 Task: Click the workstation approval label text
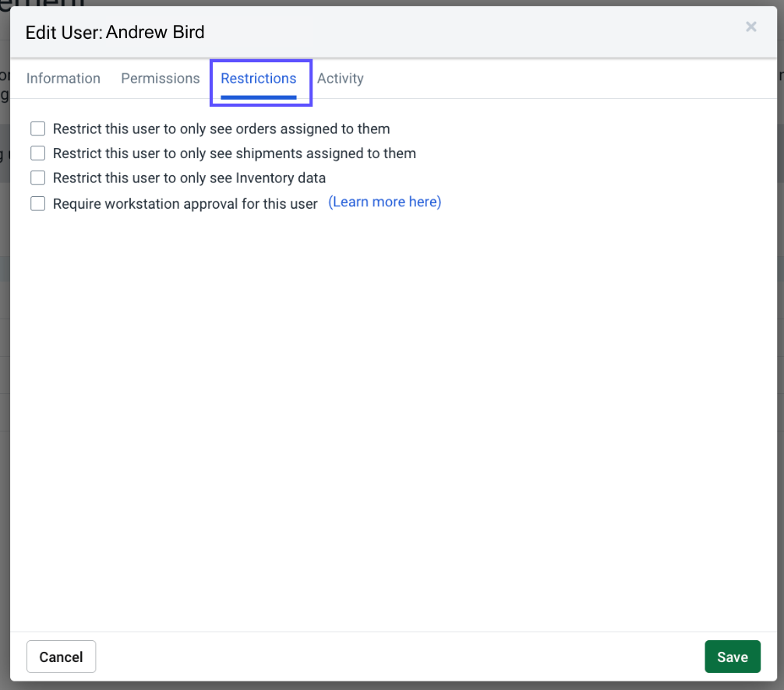(x=184, y=203)
